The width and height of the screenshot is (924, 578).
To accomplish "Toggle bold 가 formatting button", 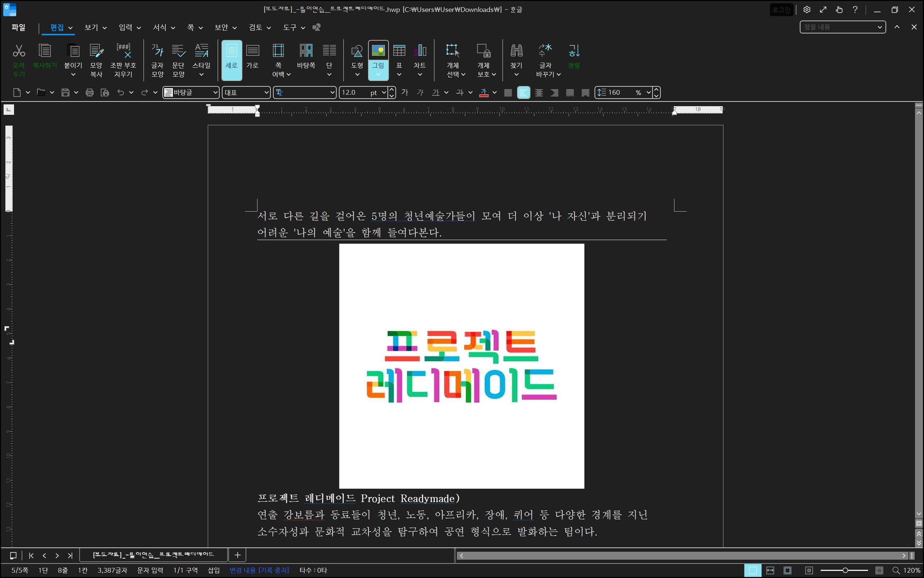I will 405,92.
